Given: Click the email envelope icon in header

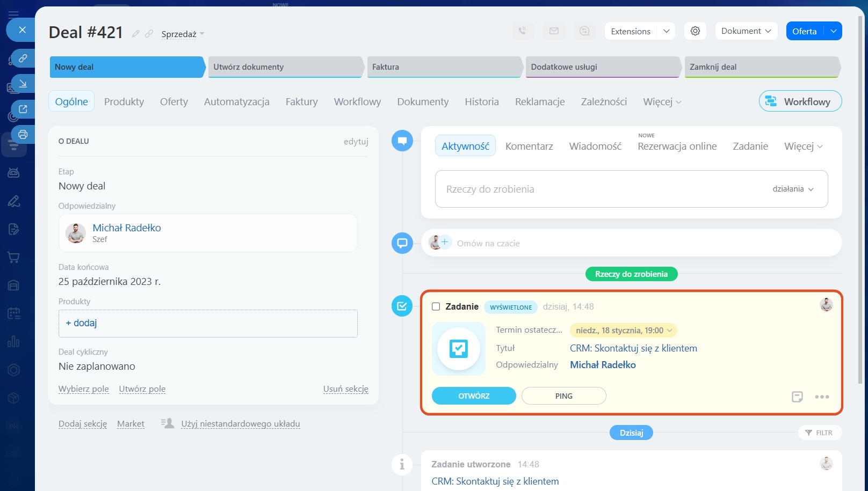Looking at the screenshot, I should (x=554, y=31).
